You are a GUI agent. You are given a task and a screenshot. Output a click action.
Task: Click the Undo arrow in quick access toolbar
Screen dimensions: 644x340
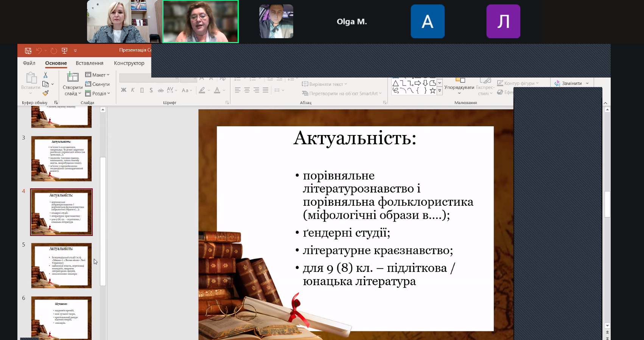39,50
